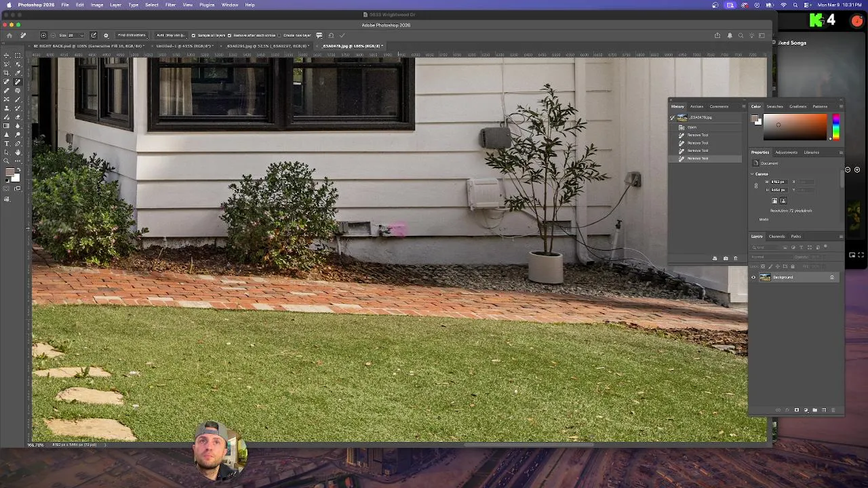The height and width of the screenshot is (488, 868).
Task: Toggle width-height link chain in Properties
Action: (x=756, y=186)
